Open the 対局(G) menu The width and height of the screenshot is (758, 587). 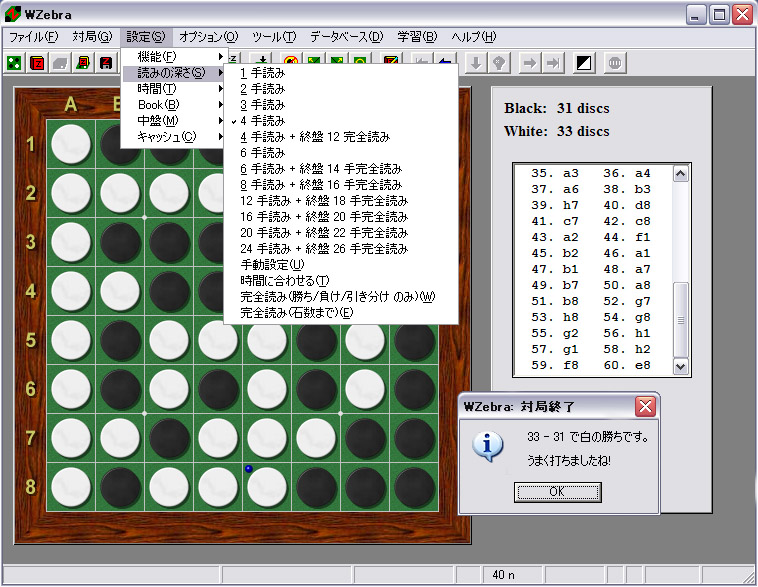(92, 37)
